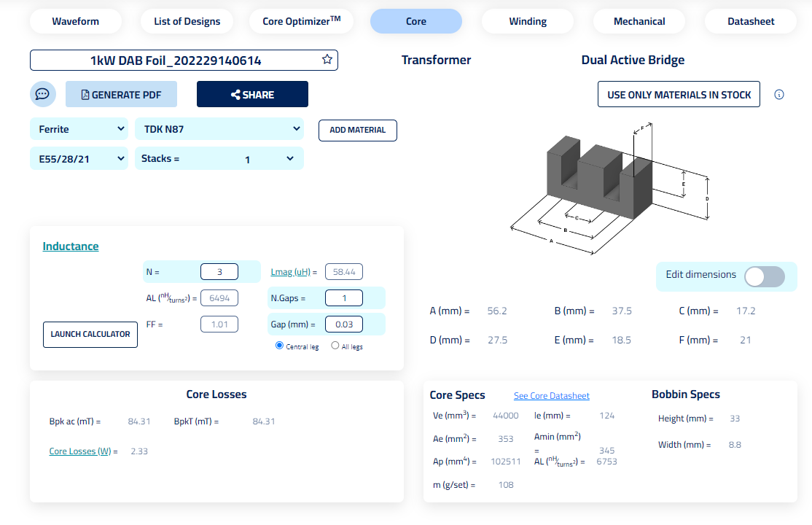Click the le (mm) value 124
This screenshot has height=525, width=812.
tap(607, 416)
